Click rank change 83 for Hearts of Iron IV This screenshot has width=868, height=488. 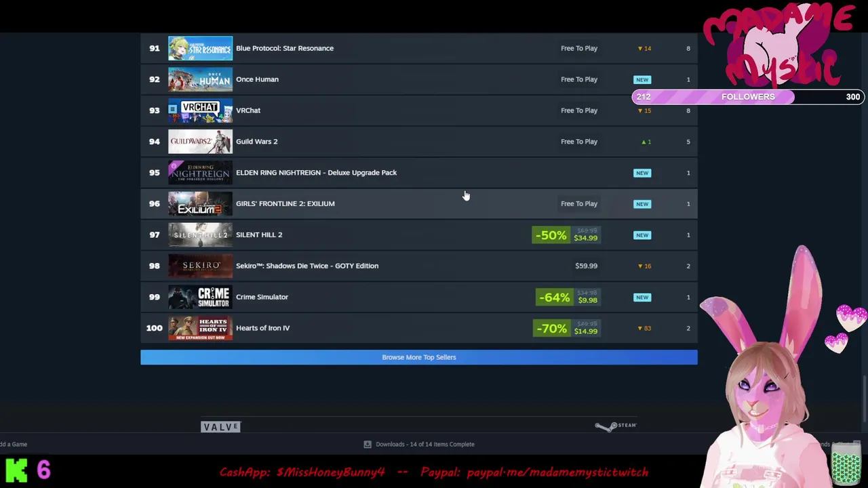tap(644, 328)
